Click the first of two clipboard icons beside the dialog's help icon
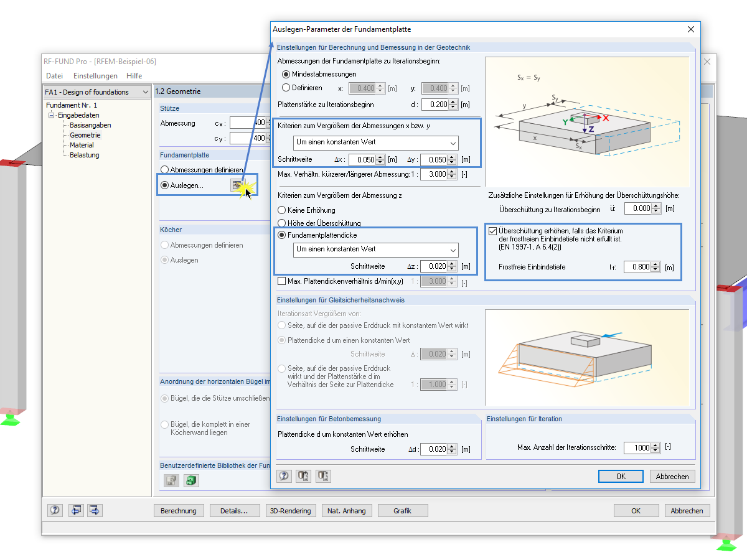The height and width of the screenshot is (560, 747). (304, 476)
